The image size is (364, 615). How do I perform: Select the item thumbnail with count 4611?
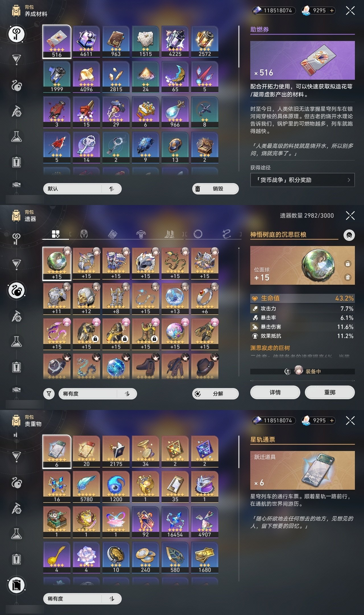click(x=86, y=42)
